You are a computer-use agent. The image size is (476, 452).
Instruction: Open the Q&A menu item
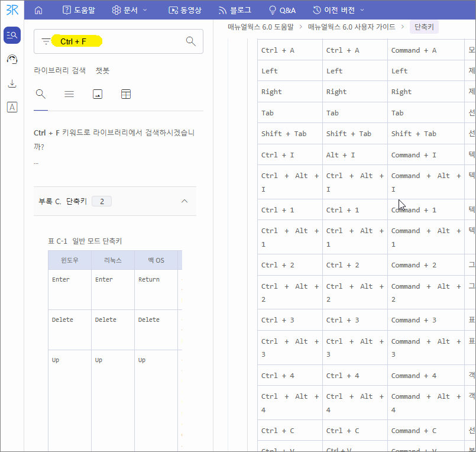pos(281,10)
